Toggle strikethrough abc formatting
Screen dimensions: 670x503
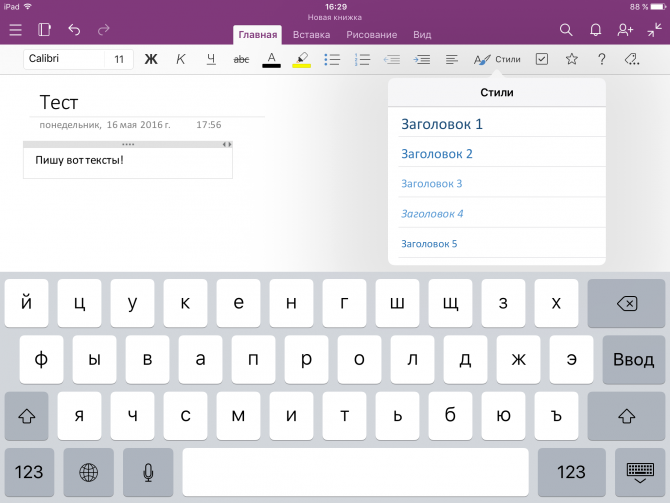pyautogui.click(x=241, y=59)
